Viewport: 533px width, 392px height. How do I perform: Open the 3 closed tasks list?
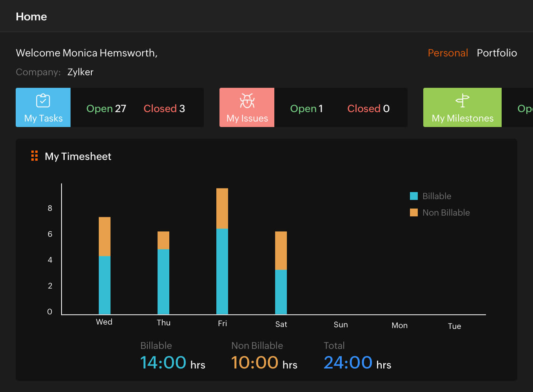[x=164, y=109]
